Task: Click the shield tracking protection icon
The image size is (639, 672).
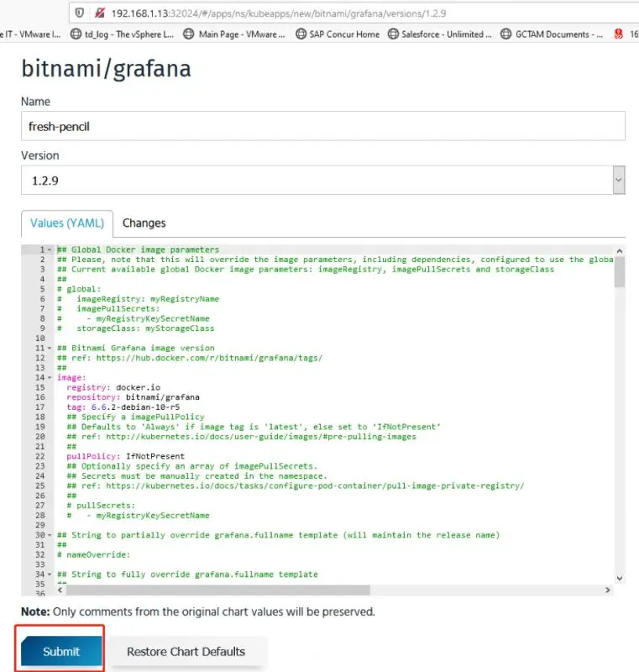Action: tap(79, 13)
